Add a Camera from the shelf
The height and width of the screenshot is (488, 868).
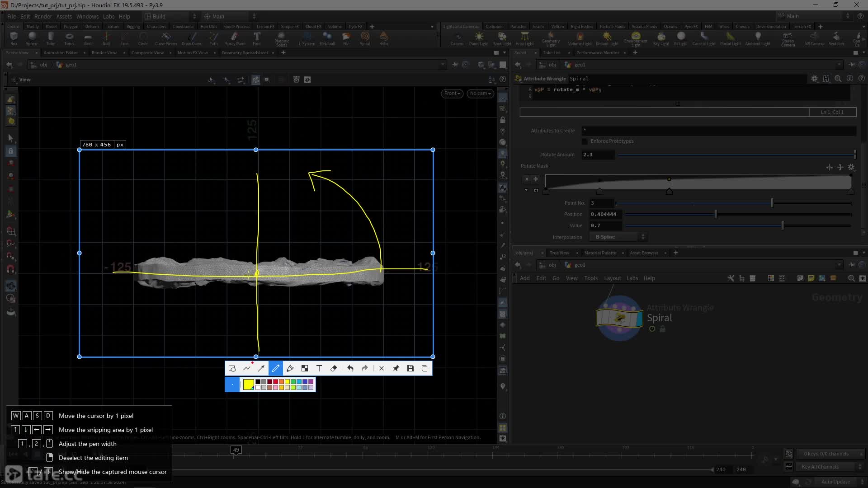tap(458, 38)
